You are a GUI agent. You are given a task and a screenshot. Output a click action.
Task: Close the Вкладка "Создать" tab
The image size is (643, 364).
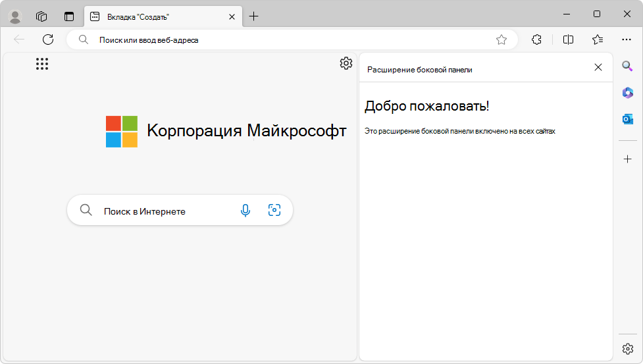232,17
